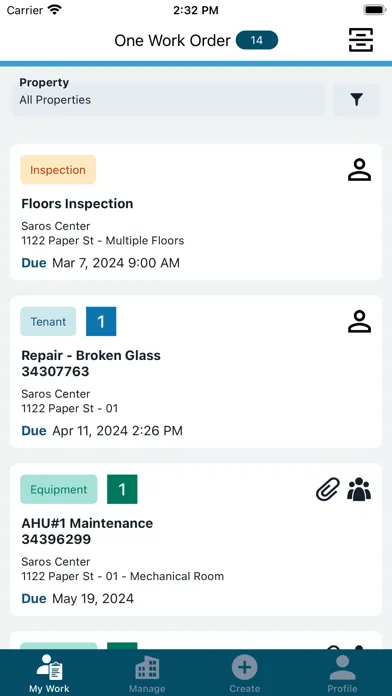Tap the group assignees icon on AHU#1 Maintenance
This screenshot has width=392, height=696.
coord(359,489)
